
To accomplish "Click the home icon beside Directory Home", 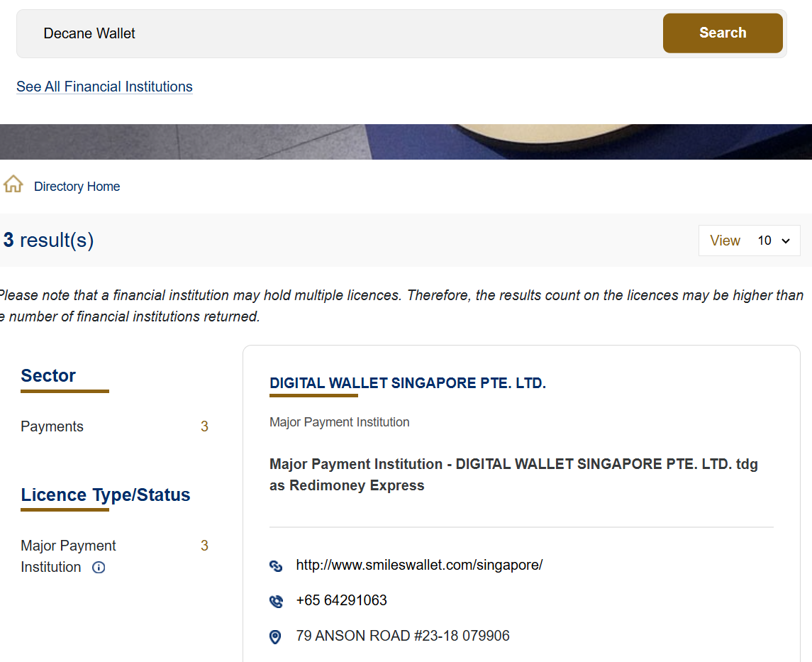I will 13,185.
